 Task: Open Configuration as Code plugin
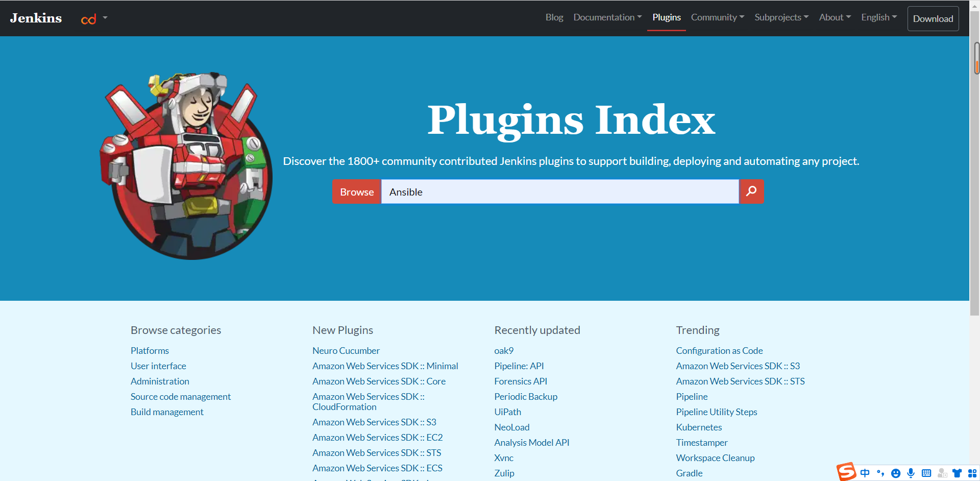point(719,351)
